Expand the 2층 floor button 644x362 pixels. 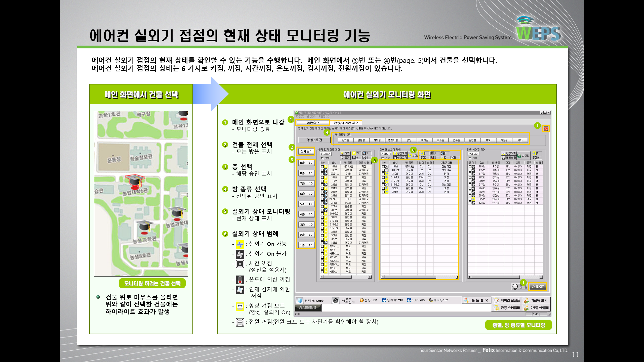306,235
